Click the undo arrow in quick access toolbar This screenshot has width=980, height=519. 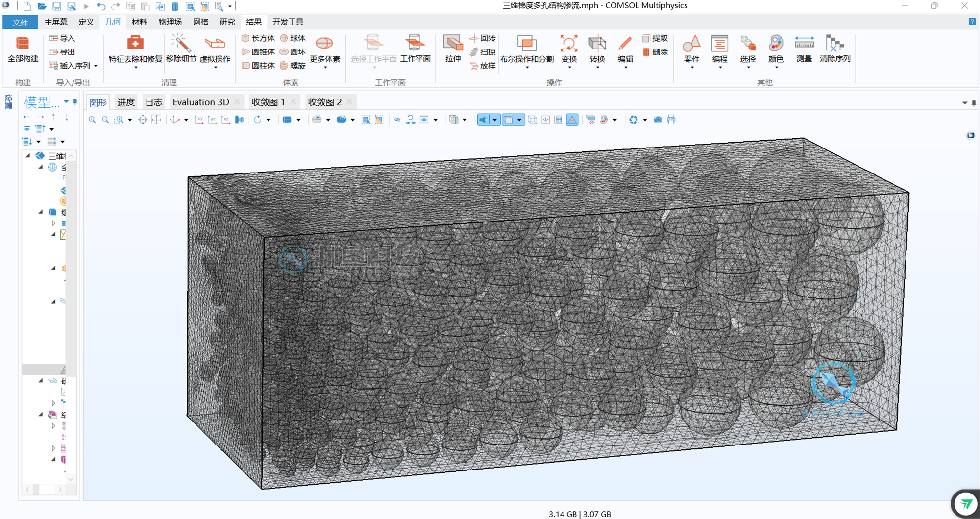[101, 6]
